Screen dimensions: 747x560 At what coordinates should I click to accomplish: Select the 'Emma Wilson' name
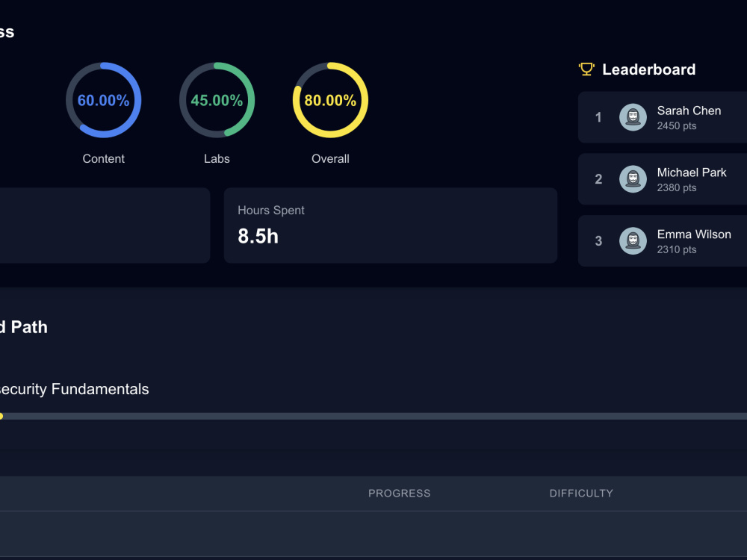[x=694, y=234]
